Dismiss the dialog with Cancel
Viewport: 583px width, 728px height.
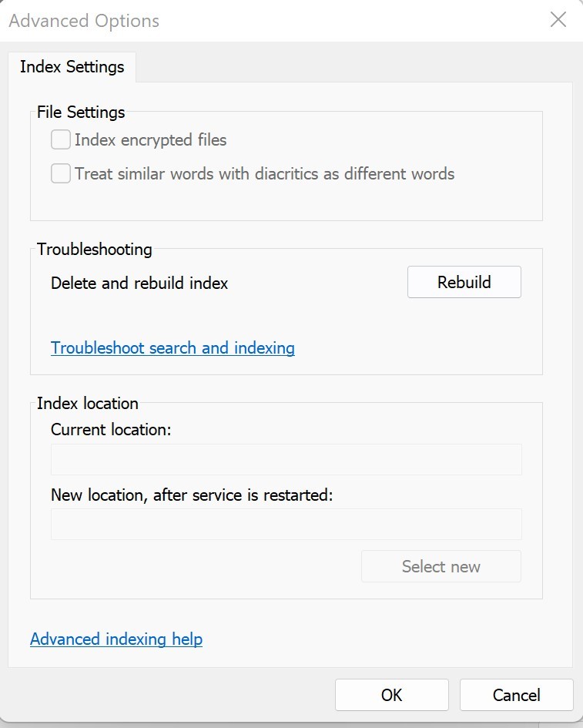click(516, 695)
